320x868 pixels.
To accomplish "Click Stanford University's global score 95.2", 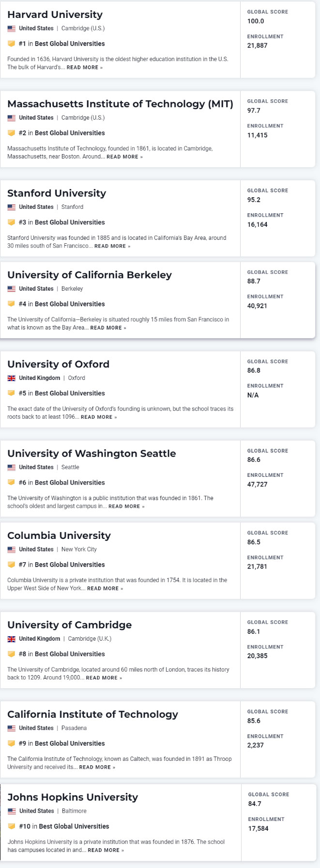I will pyautogui.click(x=254, y=200).
